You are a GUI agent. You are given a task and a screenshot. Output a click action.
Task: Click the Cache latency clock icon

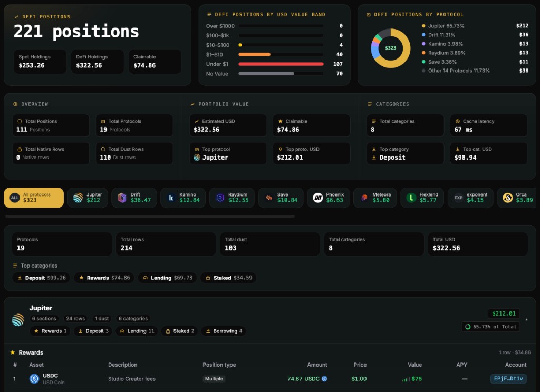tap(458, 121)
